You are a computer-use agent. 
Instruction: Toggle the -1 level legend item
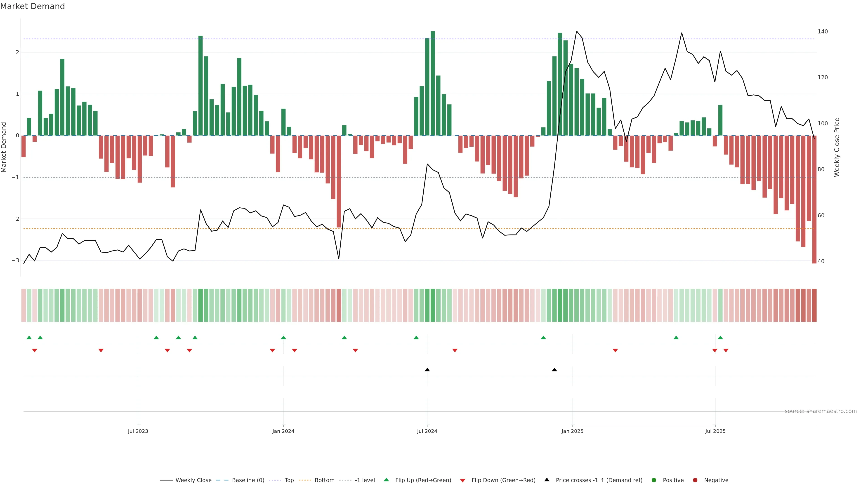pyautogui.click(x=365, y=480)
